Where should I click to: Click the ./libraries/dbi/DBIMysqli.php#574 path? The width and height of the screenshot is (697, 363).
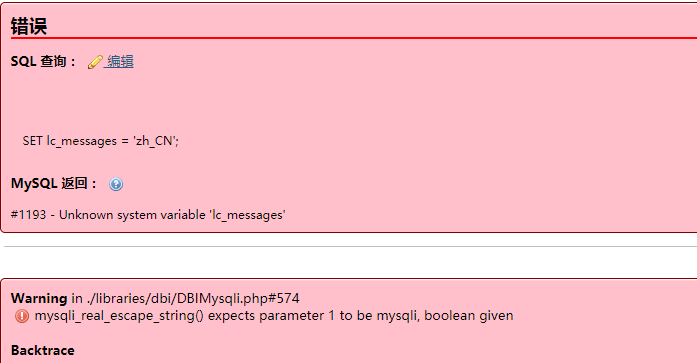point(193,298)
